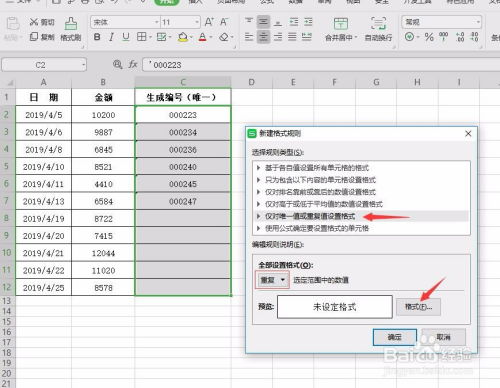Toggle bold formatting
Image resolution: width=500 pixels, height=388 pixels.
click(x=97, y=37)
